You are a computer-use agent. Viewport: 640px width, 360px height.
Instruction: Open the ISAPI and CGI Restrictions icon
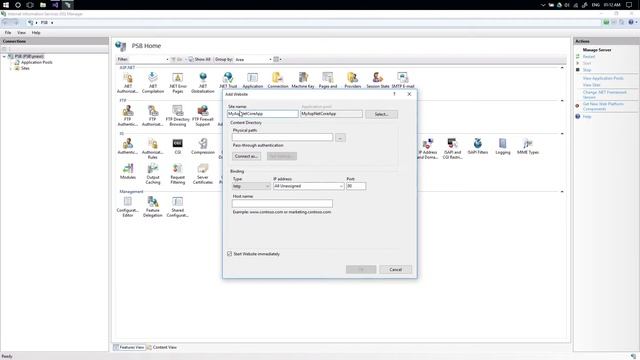coord(452,149)
